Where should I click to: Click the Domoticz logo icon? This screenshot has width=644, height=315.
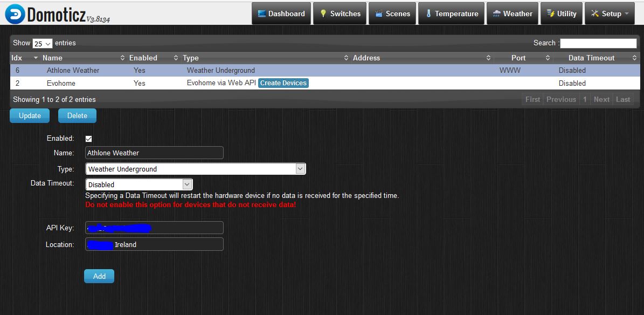[x=15, y=13]
